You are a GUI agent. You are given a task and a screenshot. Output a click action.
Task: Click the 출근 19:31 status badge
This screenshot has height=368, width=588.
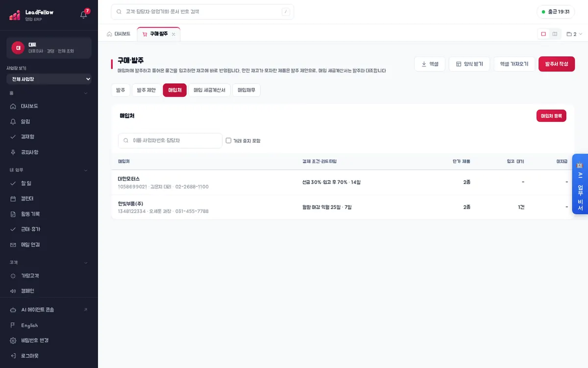point(556,12)
